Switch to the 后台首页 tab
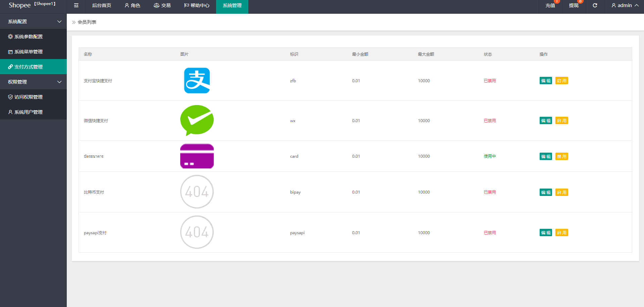 pyautogui.click(x=102, y=5)
